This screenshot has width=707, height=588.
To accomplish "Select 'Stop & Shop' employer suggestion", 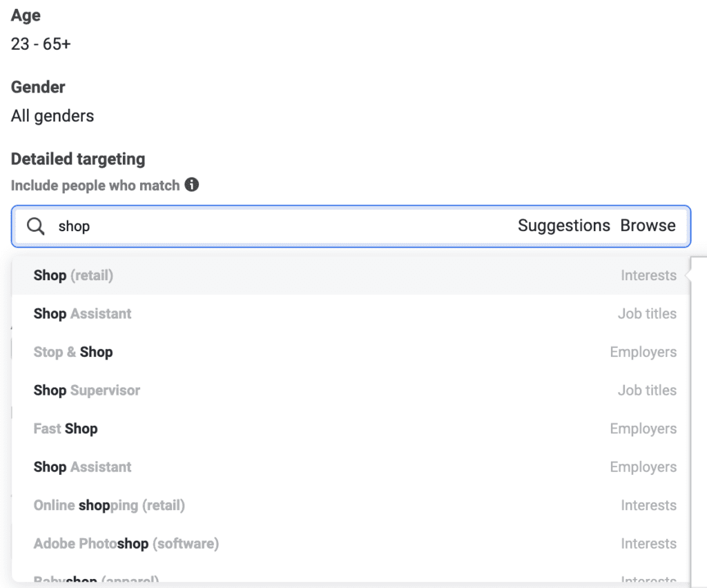I will 73,352.
